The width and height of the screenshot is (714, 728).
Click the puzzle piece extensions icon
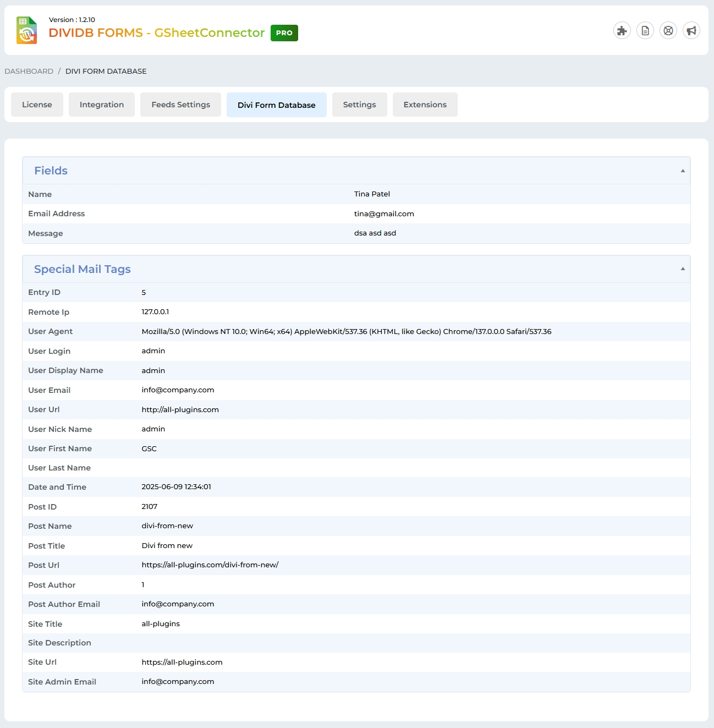[622, 31]
